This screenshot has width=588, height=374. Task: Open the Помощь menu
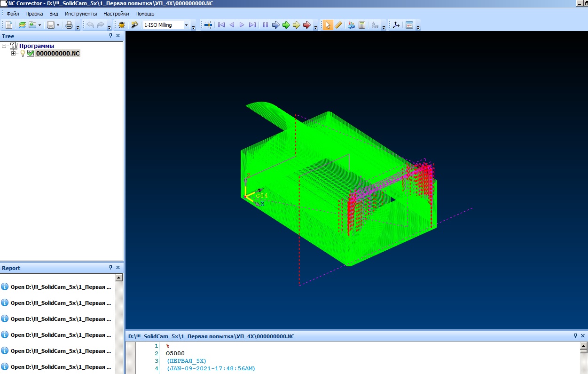pos(145,14)
